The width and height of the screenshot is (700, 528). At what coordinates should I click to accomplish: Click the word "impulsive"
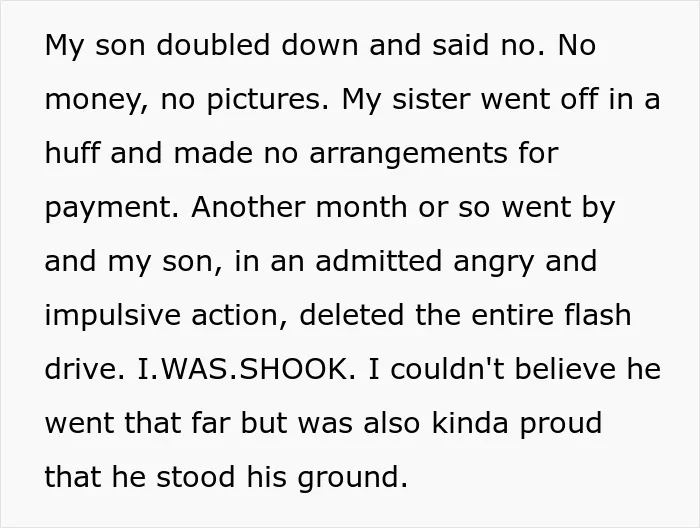tap(112, 316)
